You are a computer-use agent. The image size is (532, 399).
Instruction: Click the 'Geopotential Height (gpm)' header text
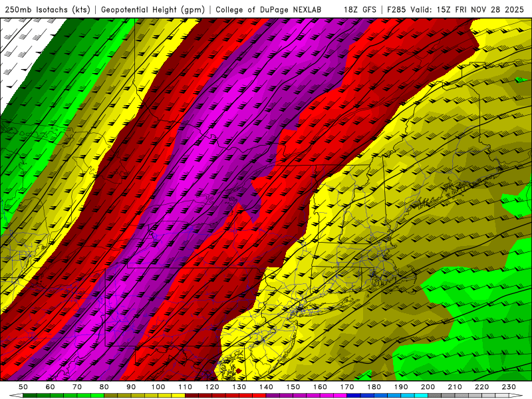[x=153, y=10]
